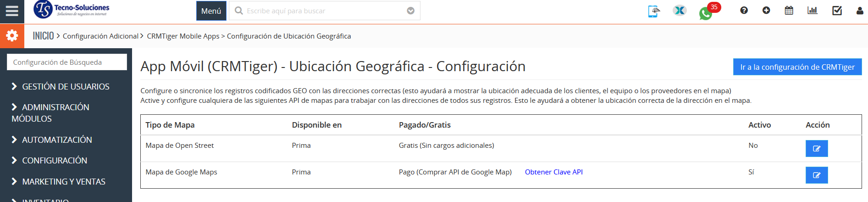Click the help question mark icon
Viewport: 868px width, 202px height.
tap(744, 11)
